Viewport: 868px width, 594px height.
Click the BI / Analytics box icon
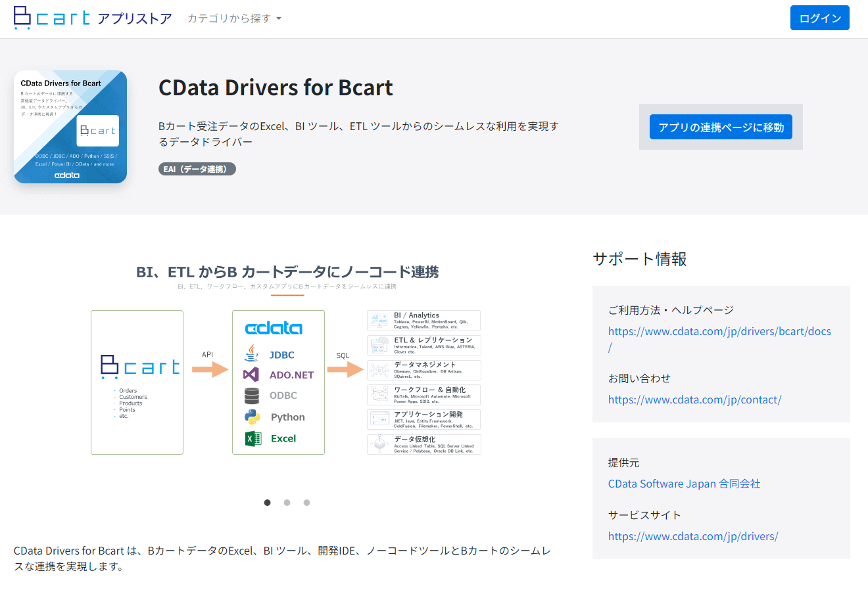(379, 321)
